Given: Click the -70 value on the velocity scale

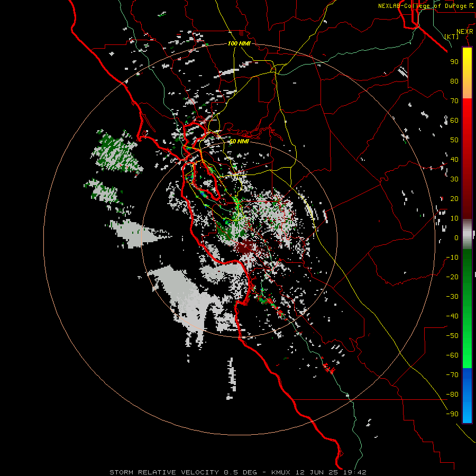Looking at the screenshot, I should 452,375.
